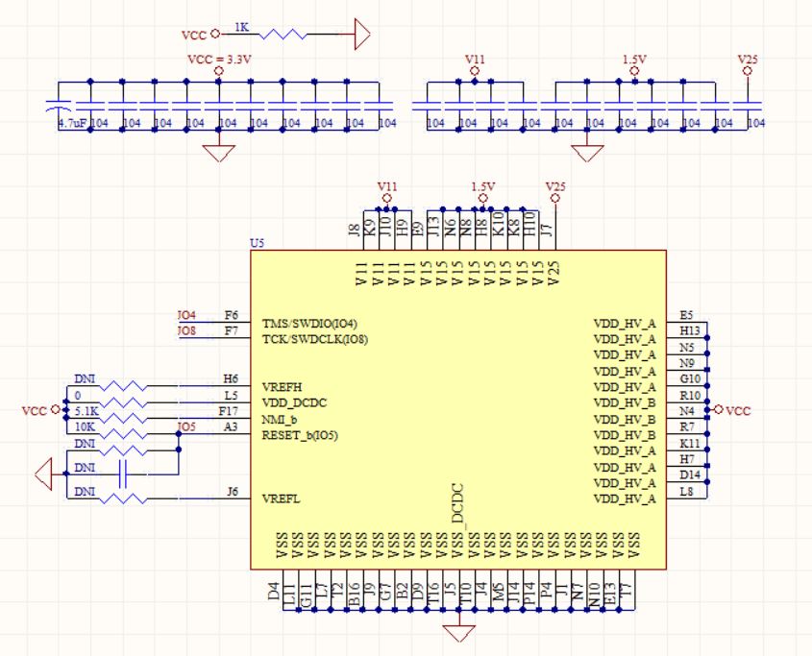Viewport: 812px width, 656px height.
Task: Select the 5.1K resistor on NMI_b
Action: [123, 419]
